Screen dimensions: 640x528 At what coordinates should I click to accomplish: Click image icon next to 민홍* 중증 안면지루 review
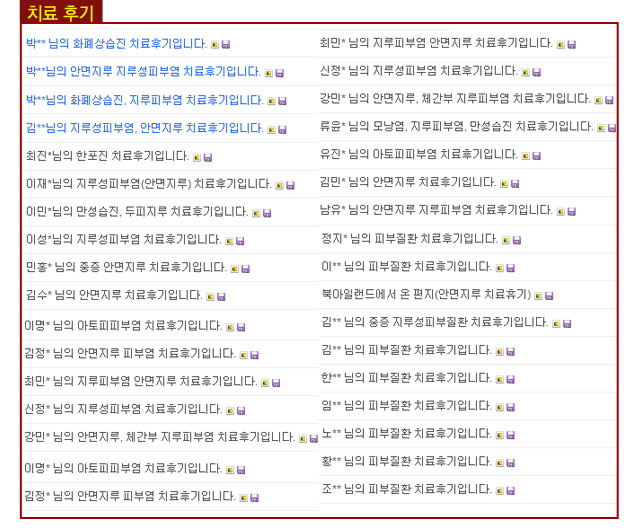(234, 269)
